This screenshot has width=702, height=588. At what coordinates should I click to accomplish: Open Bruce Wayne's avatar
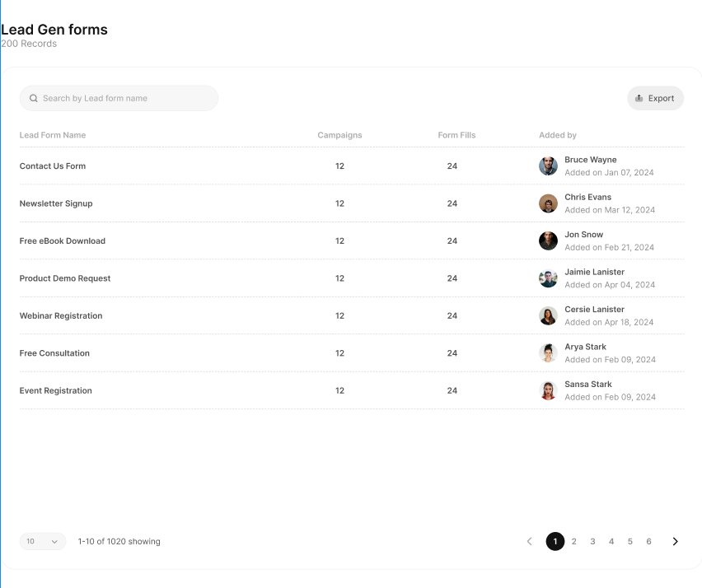548,166
